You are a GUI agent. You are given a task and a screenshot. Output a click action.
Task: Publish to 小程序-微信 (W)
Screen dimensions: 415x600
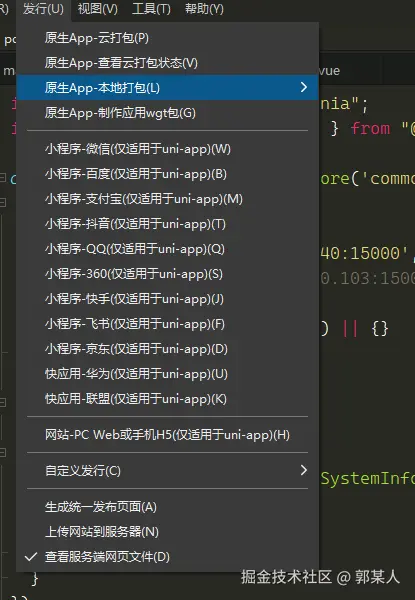(168, 149)
